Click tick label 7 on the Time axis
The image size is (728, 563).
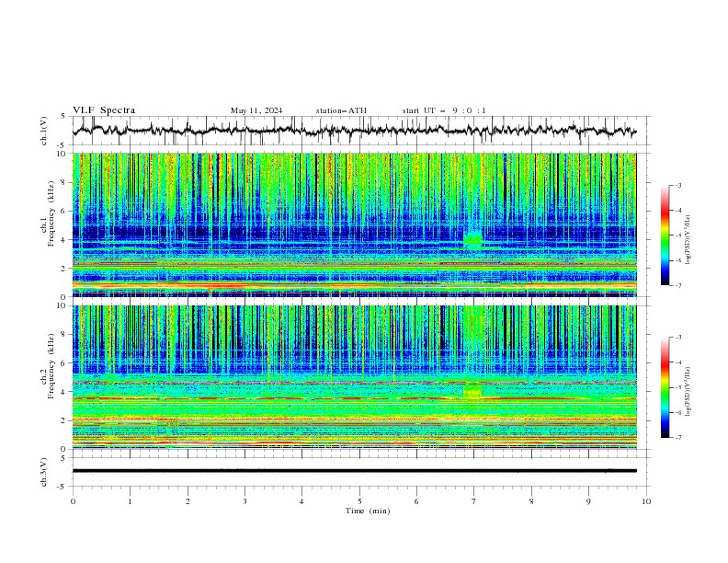474,501
